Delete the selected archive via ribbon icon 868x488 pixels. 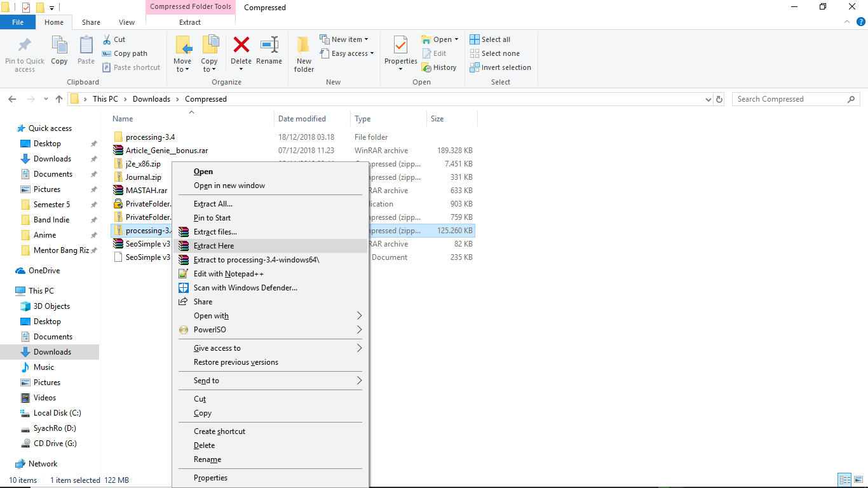point(241,53)
